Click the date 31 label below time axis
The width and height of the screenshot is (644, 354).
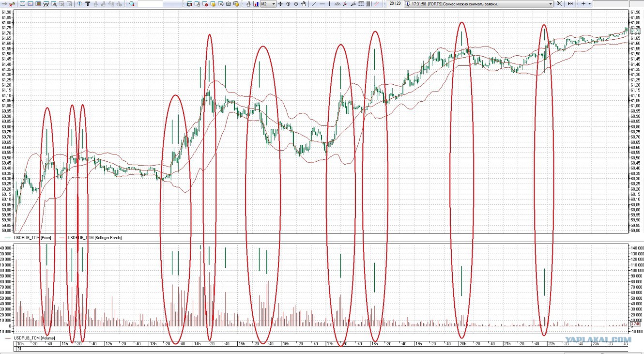click(x=19, y=349)
